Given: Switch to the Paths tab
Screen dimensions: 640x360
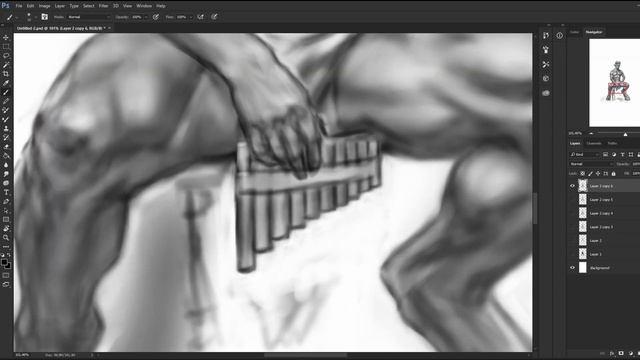Looking at the screenshot, I should click(x=612, y=143).
